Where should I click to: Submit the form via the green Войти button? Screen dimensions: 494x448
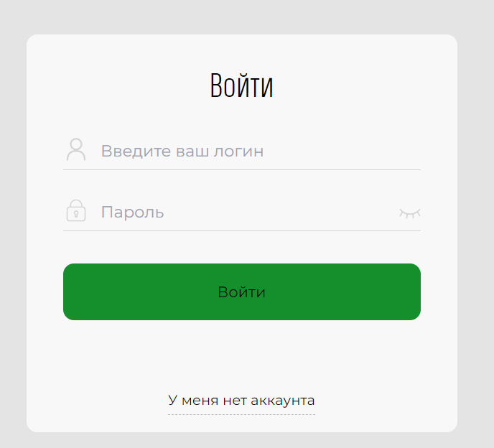pyautogui.click(x=242, y=291)
